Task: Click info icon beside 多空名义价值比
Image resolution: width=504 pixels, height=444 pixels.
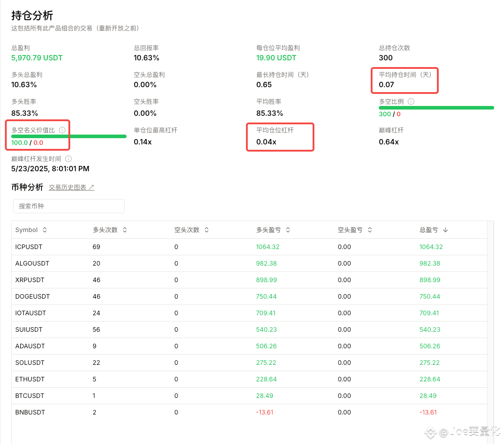Action: point(62,130)
